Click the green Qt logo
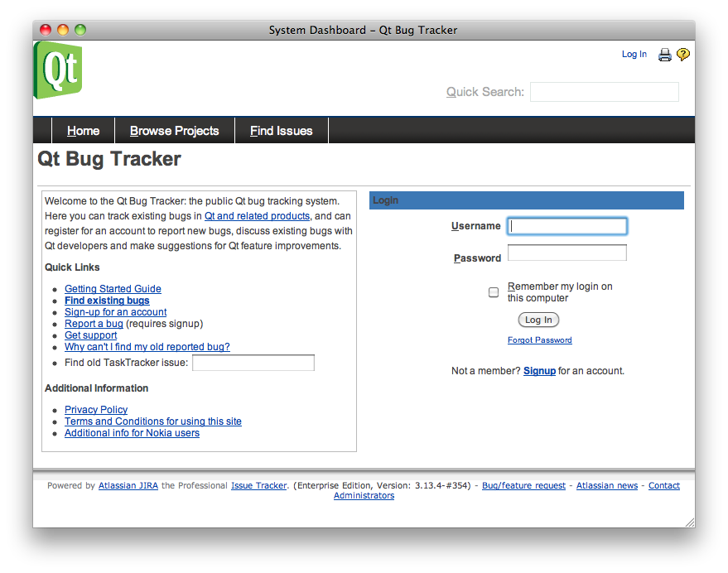This screenshot has height=573, width=728. (58, 71)
